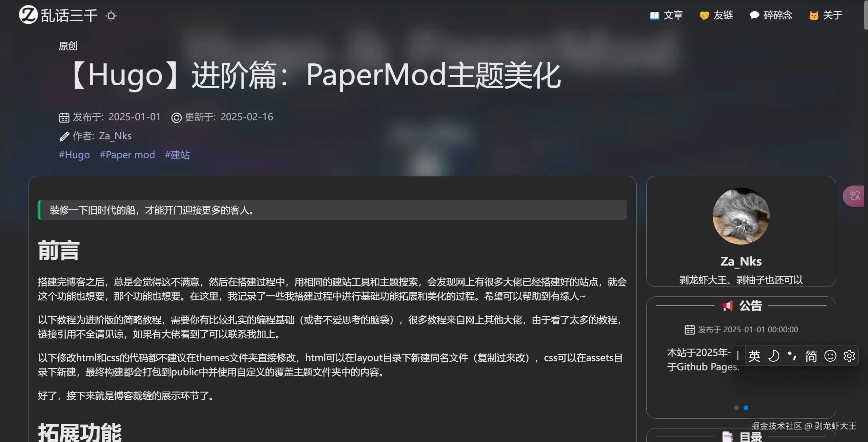Open the #Paper mod tag link
868x442 pixels.
pyautogui.click(x=127, y=155)
